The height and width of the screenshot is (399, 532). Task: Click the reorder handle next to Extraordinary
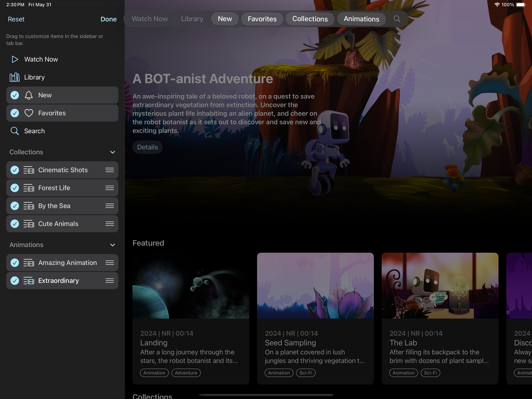point(110,281)
